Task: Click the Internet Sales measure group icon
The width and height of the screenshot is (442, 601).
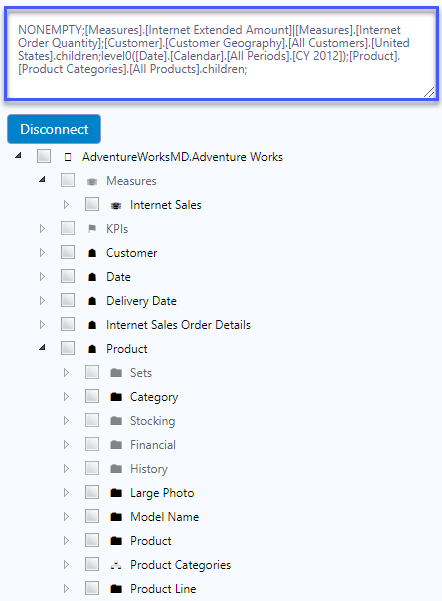Action: (116, 205)
